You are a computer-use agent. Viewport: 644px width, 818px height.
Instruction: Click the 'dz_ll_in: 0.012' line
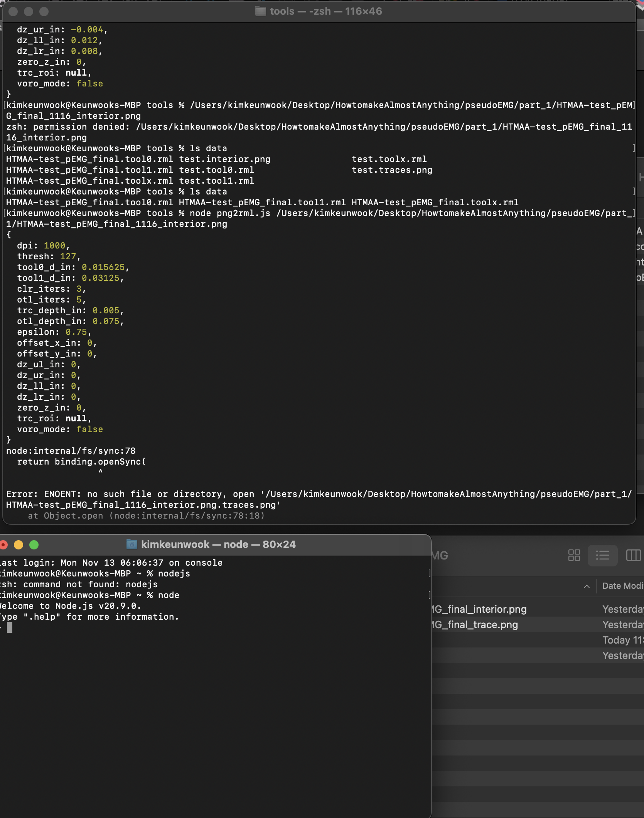59,41
